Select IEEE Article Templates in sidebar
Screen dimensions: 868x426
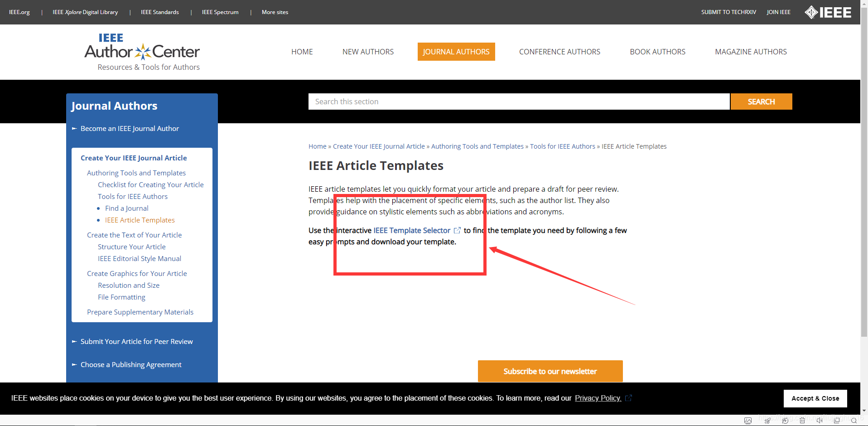[140, 220]
